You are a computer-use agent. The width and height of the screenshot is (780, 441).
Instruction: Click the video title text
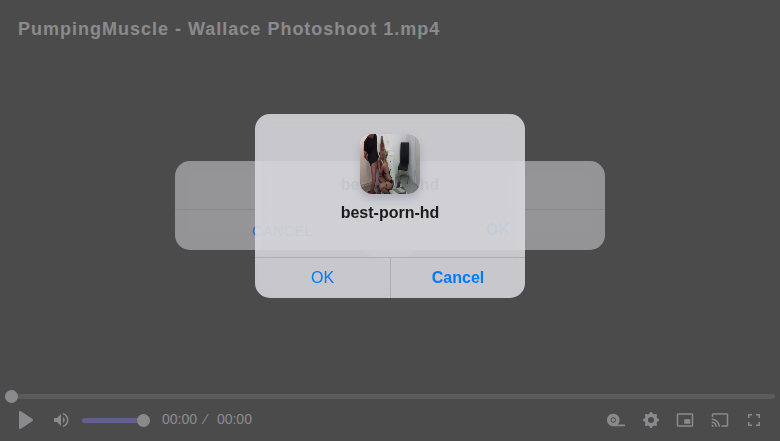[x=229, y=29]
